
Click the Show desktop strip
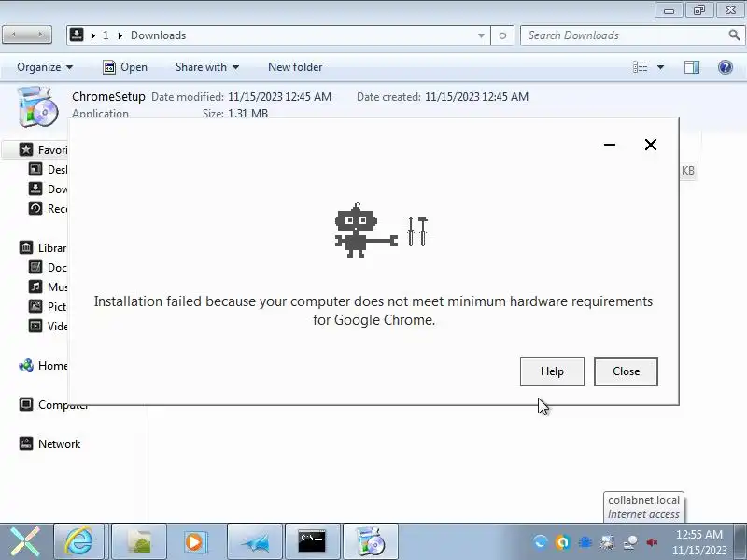pyautogui.click(x=740, y=541)
